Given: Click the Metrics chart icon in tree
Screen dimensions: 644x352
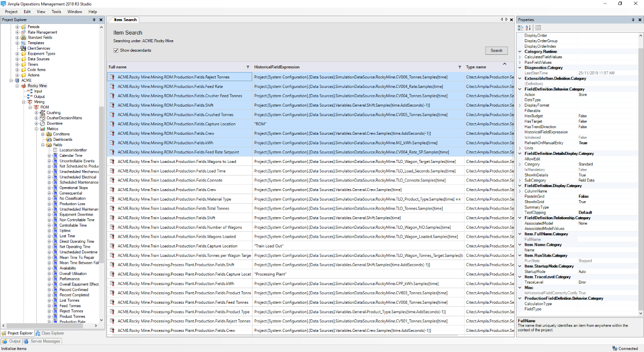Looking at the screenshot, I should [42, 129].
